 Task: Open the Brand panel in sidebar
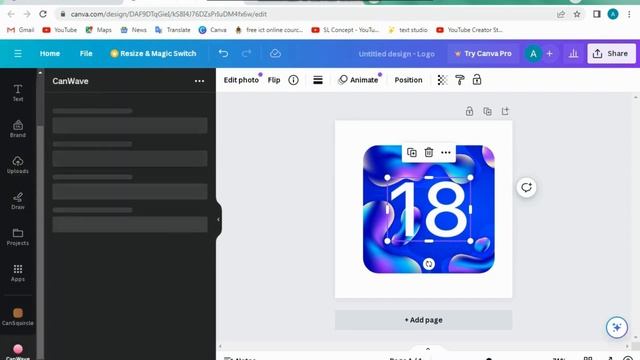click(18, 129)
